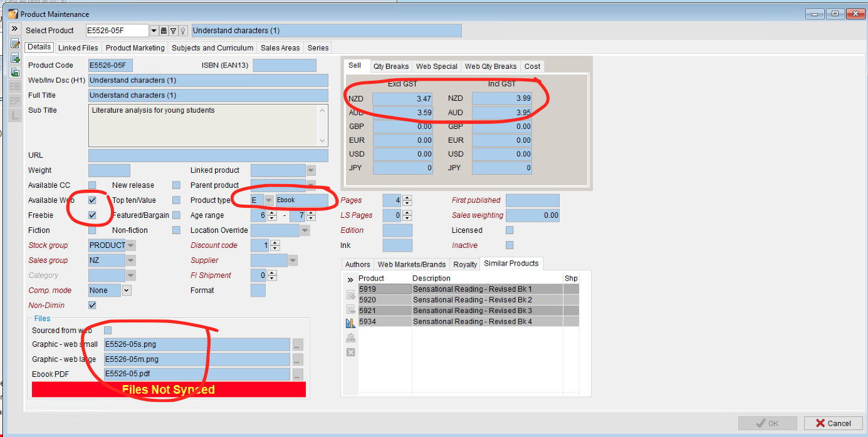Open the Subjects and Curriculum tab
This screenshot has height=437, width=868.
[x=213, y=48]
